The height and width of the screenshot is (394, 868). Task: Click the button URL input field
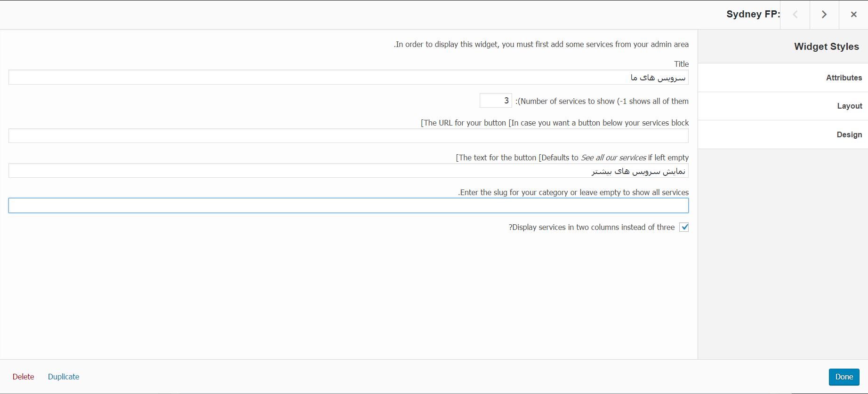pyautogui.click(x=348, y=136)
